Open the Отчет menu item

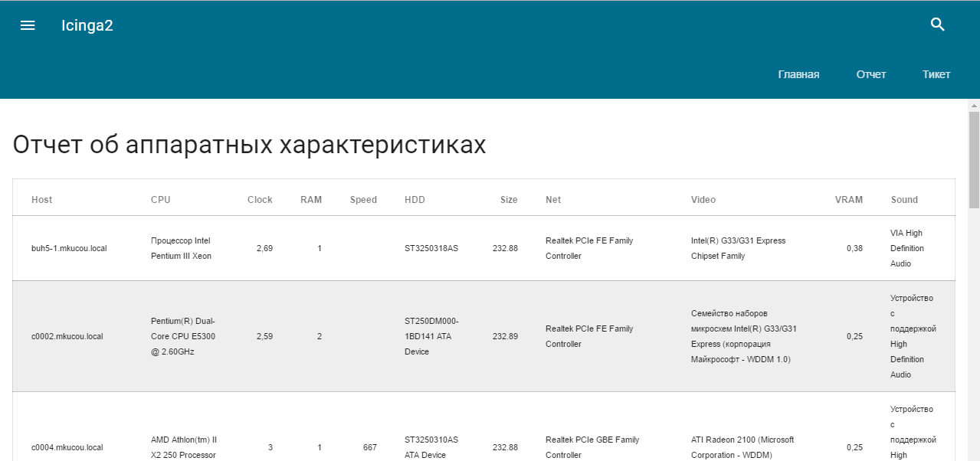871,74
